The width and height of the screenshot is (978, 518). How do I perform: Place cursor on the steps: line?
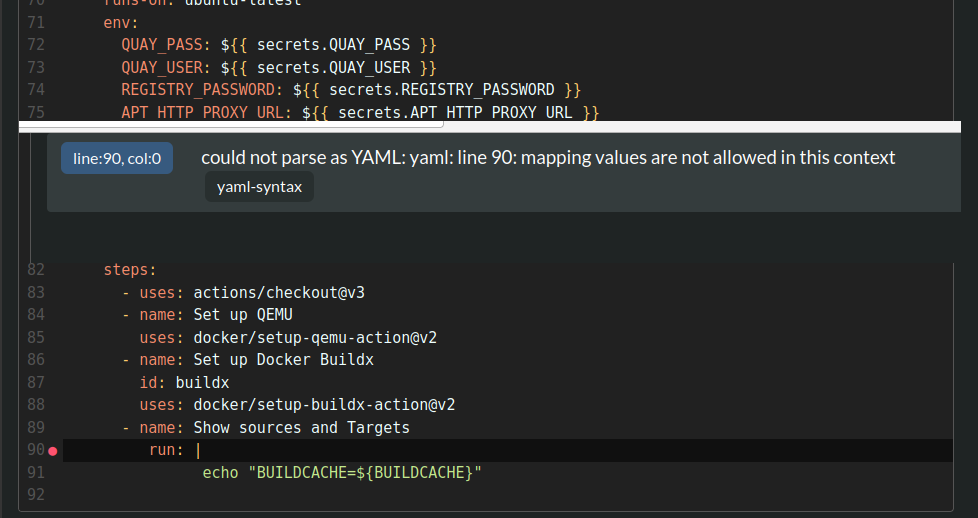pos(130,269)
